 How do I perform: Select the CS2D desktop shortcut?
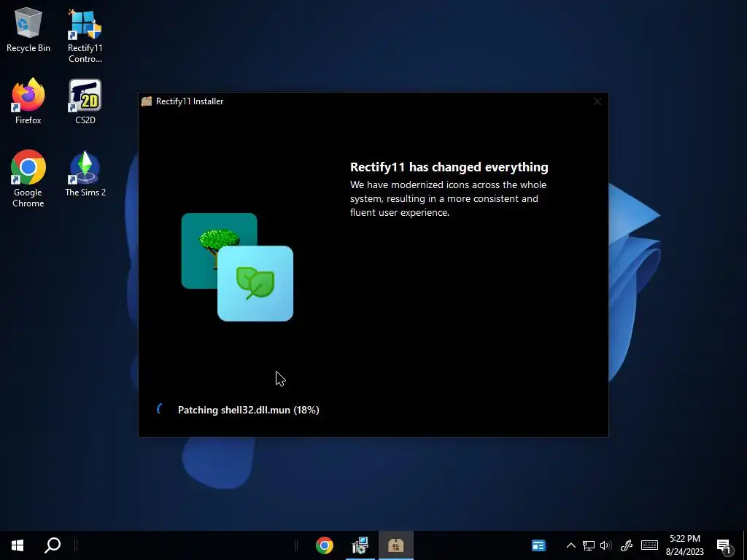[85, 101]
